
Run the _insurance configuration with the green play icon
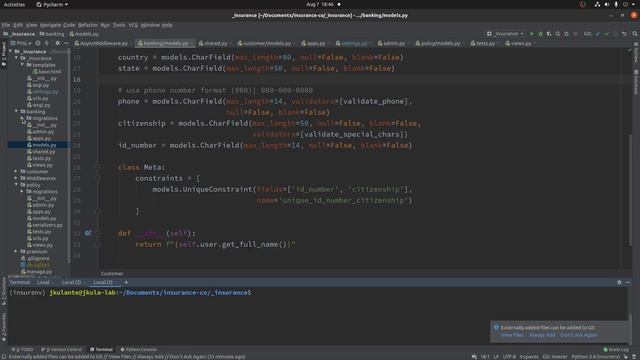(x=531, y=34)
